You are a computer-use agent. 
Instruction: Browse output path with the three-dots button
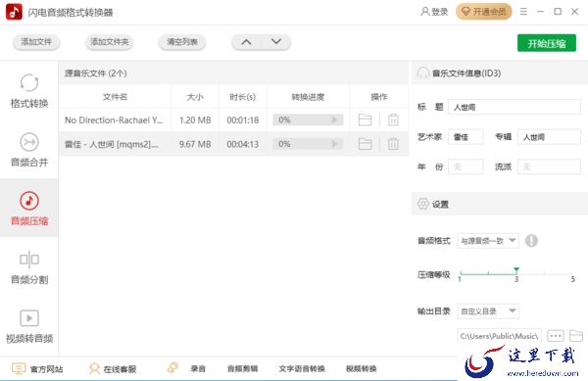(x=556, y=336)
